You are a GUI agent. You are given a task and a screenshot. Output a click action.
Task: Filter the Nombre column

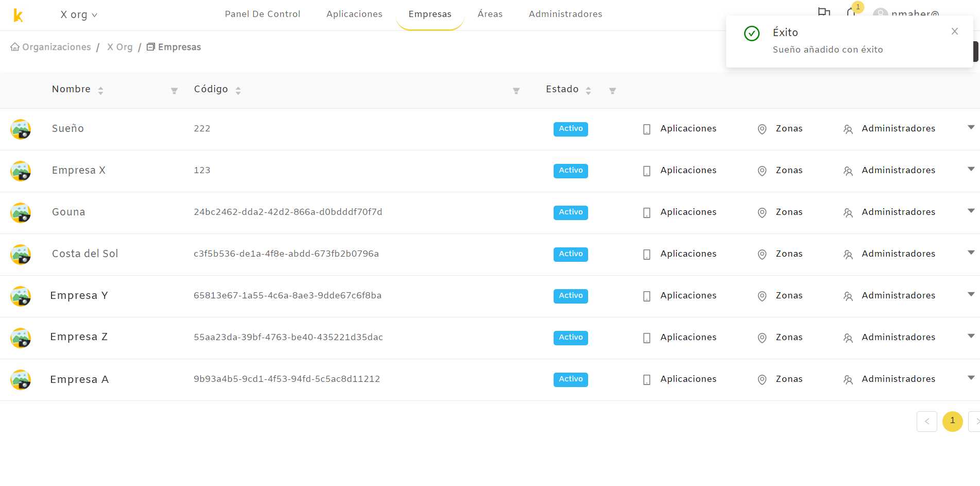pyautogui.click(x=174, y=91)
